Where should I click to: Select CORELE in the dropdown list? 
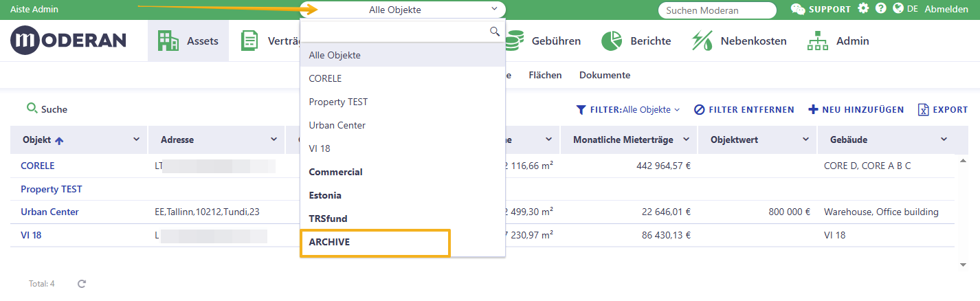click(x=403, y=78)
